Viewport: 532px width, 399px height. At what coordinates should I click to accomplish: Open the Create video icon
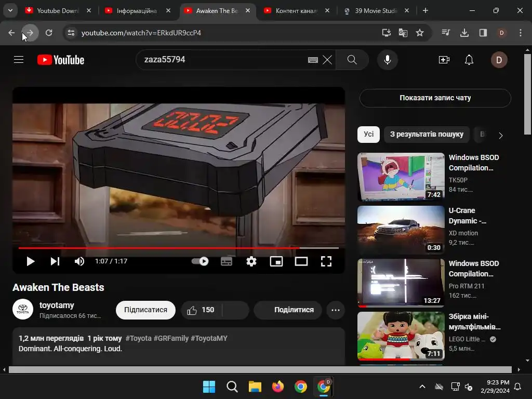(444, 60)
